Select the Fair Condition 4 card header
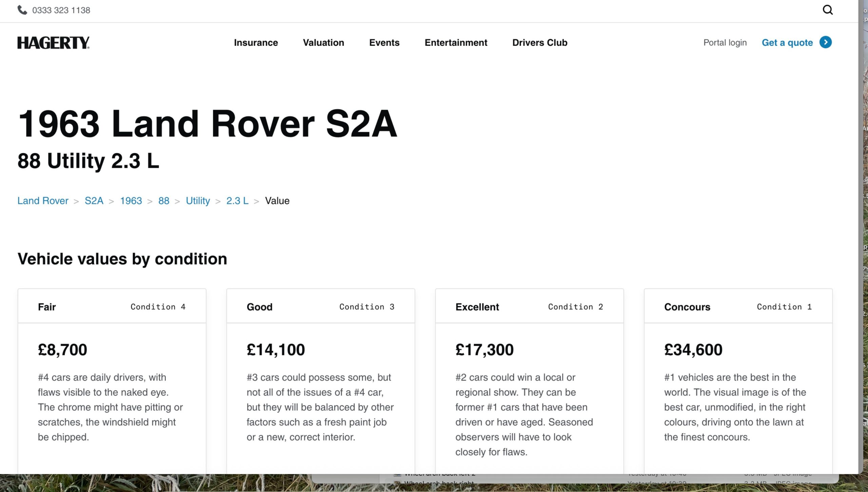 coord(112,307)
